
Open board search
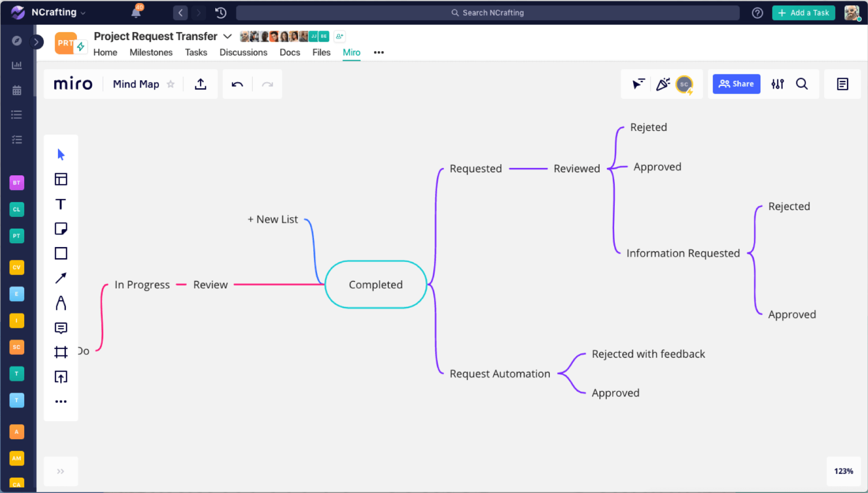pyautogui.click(x=802, y=83)
